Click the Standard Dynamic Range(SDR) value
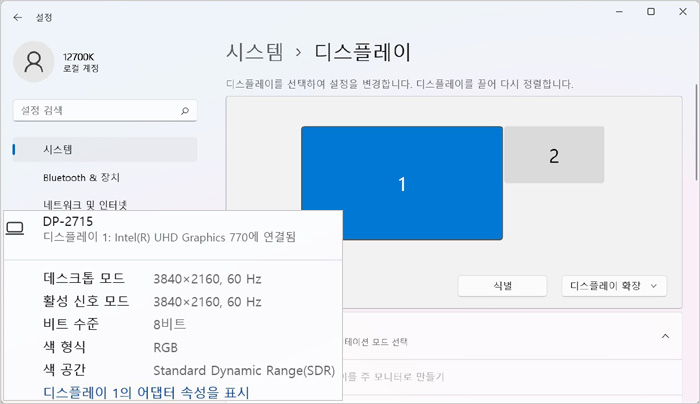 [x=244, y=371]
